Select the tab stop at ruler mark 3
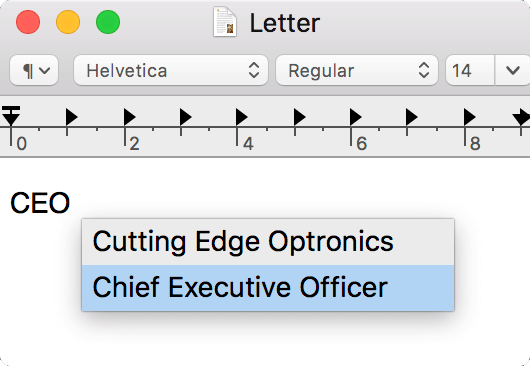Screen dimensions: 530x366 coord(186,117)
